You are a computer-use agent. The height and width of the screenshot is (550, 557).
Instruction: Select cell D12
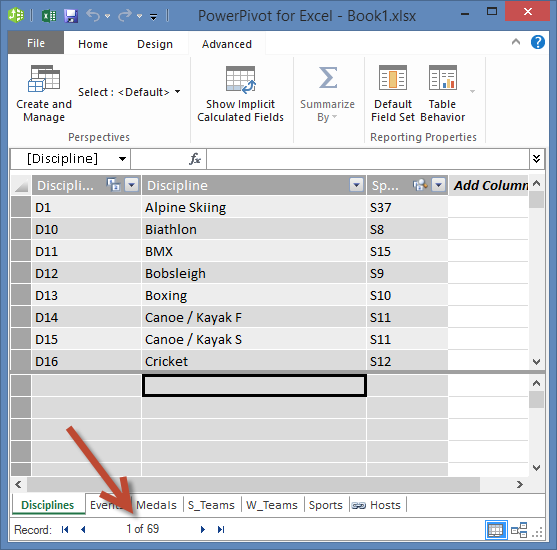coord(86,273)
